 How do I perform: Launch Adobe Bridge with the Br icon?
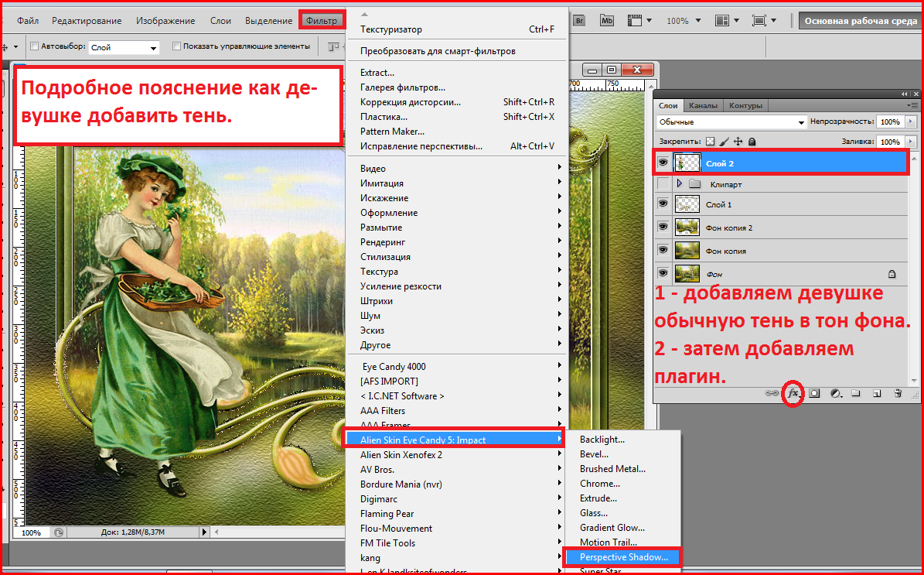579,21
